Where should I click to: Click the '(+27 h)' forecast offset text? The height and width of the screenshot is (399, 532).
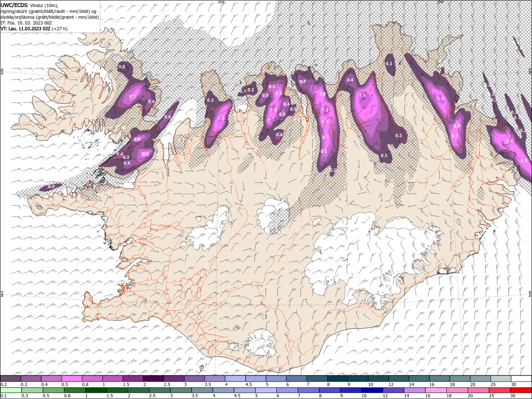60,29
